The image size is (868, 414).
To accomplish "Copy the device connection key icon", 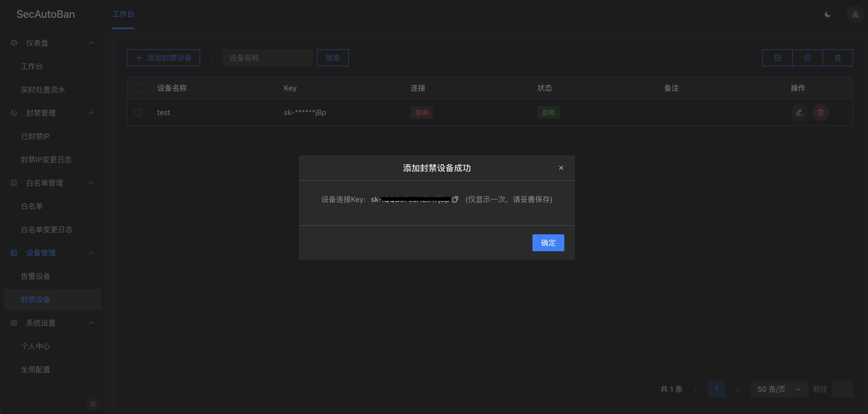I will pyautogui.click(x=455, y=199).
